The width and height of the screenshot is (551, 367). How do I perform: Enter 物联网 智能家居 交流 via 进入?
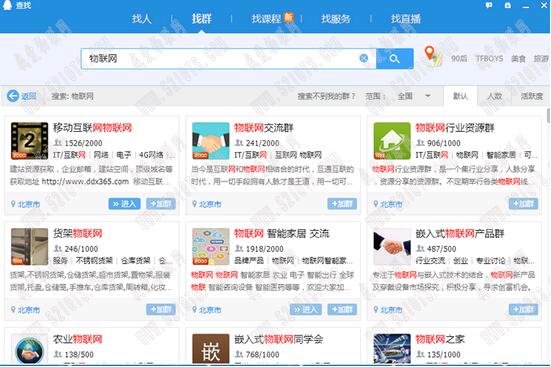point(306,310)
